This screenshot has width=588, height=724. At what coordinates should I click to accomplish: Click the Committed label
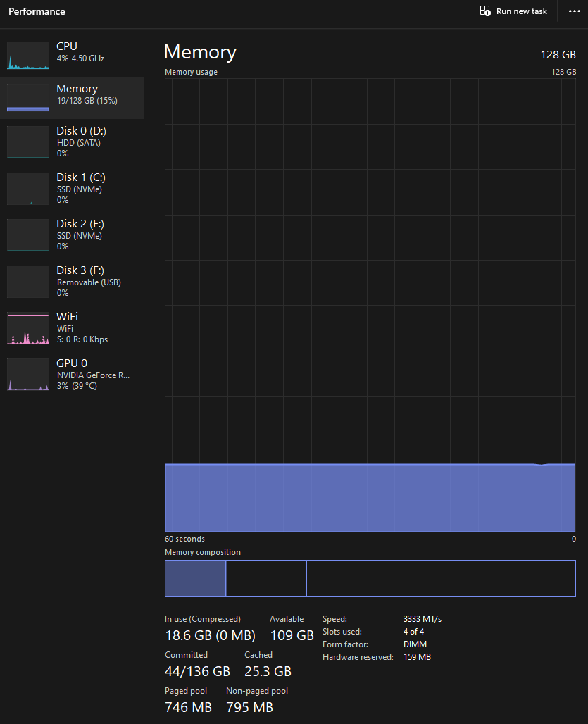coord(186,655)
